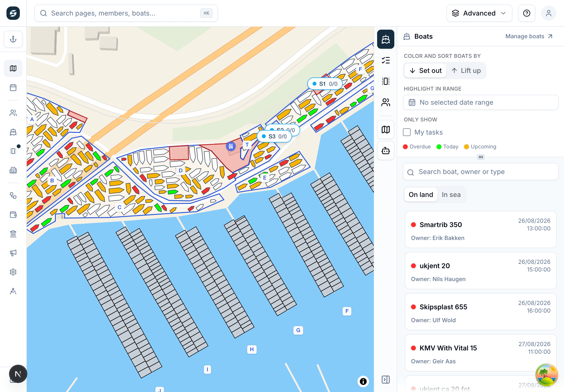Viewport: 564px width, 392px height.
Task: Sort boats by Set out
Action: 425,71
